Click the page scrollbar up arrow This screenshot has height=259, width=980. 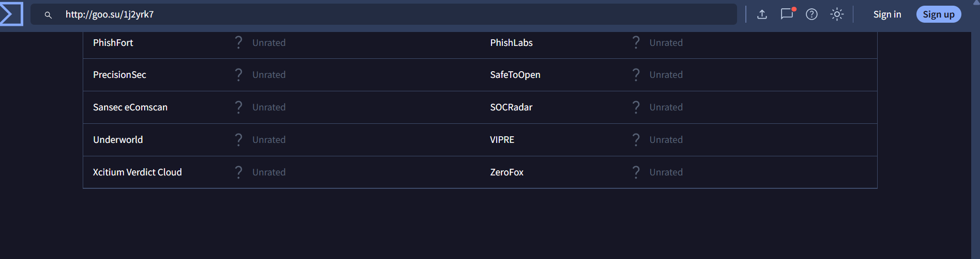pos(976,3)
